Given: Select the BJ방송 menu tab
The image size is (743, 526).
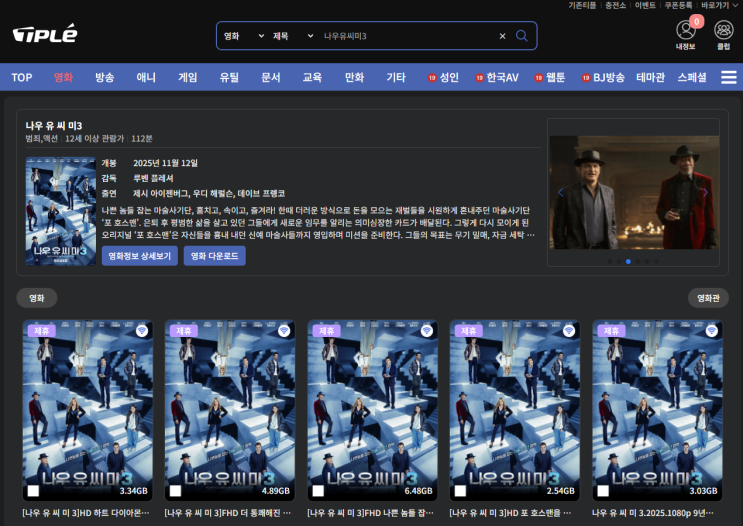Looking at the screenshot, I should click(604, 77).
